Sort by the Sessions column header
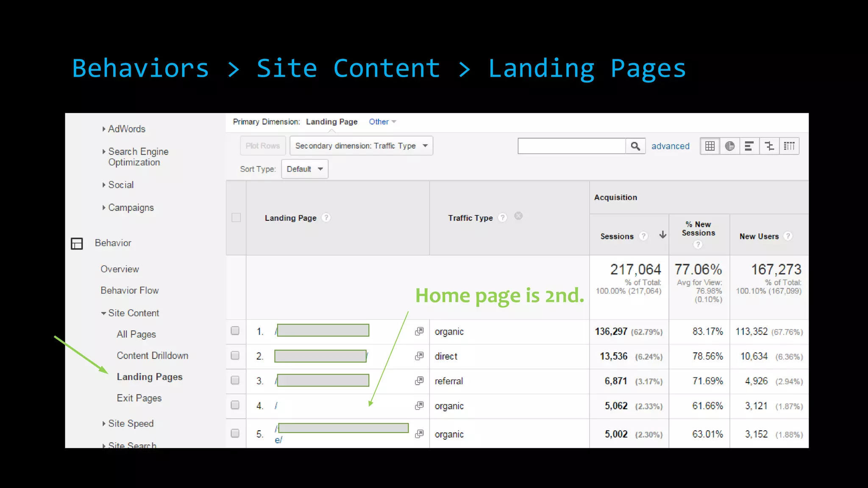Screen dimensions: 868x488 617,236
